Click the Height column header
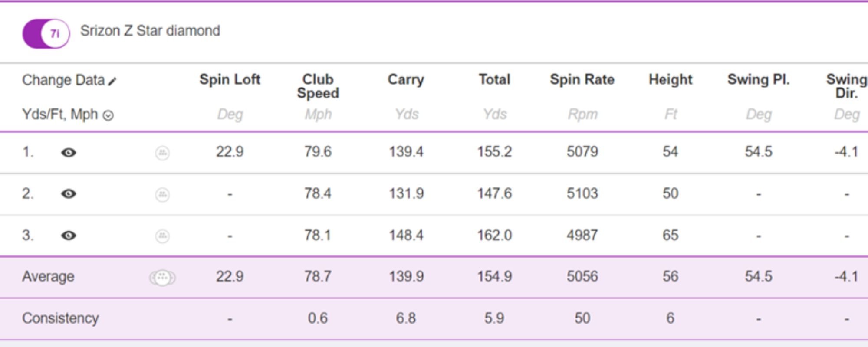The image size is (868, 347). tap(671, 79)
